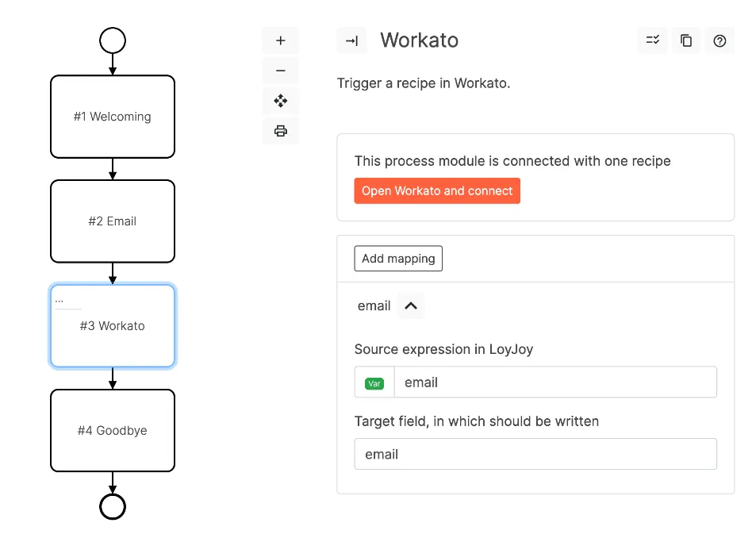
Task: Click the source expression email field
Action: click(x=555, y=382)
